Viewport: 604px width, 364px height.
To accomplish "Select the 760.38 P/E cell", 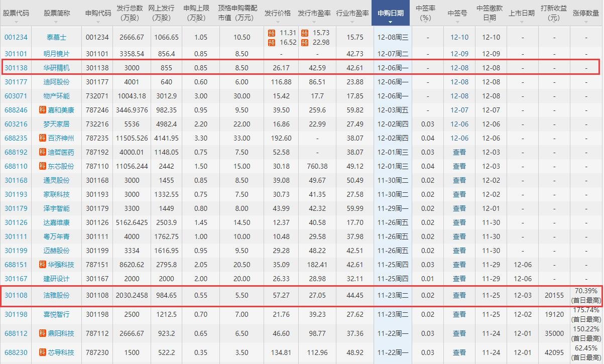I will [317, 166].
